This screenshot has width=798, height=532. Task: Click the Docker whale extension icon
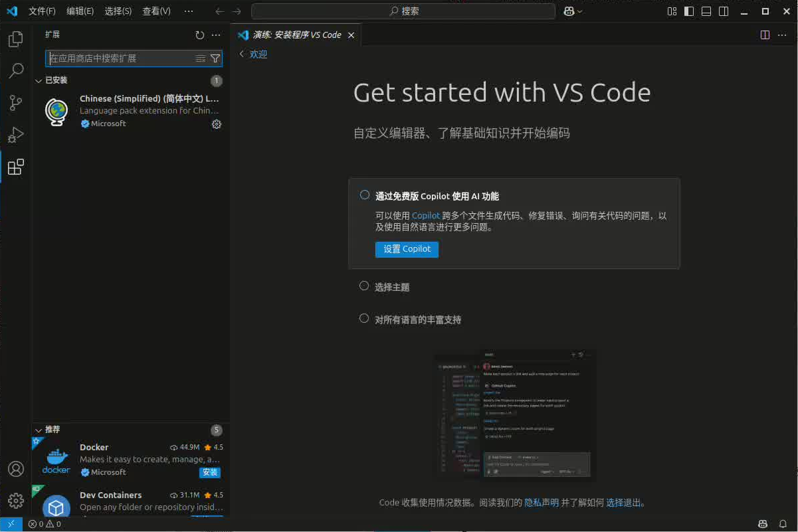(x=56, y=460)
